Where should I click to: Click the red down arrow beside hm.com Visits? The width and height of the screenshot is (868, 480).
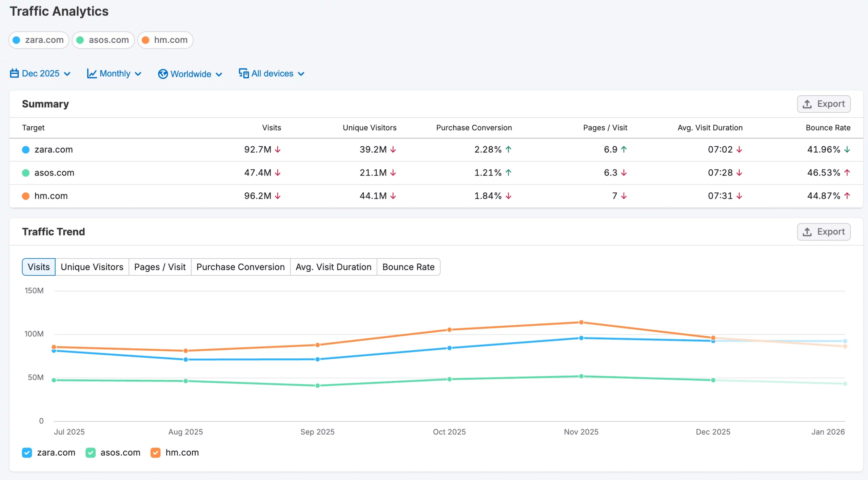pos(278,196)
